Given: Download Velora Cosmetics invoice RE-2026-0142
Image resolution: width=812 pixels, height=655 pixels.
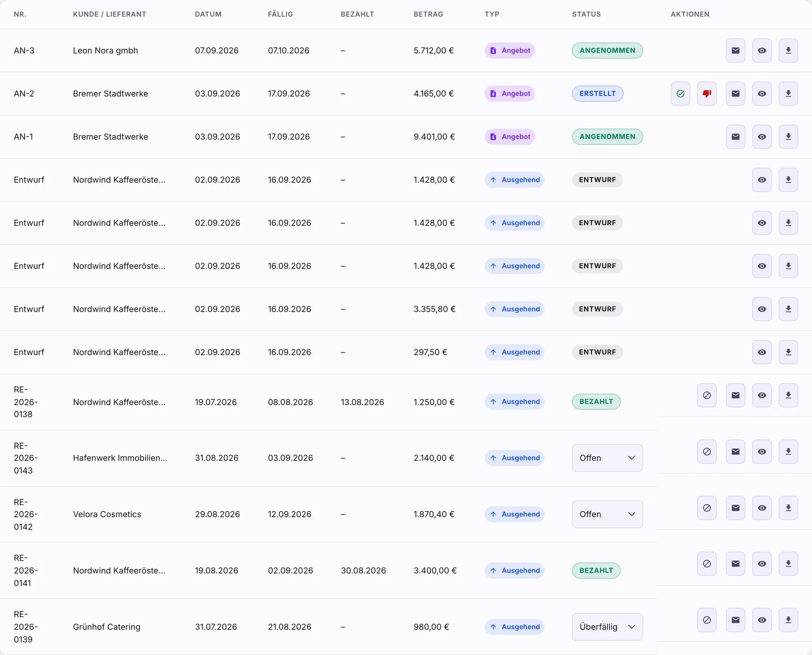Looking at the screenshot, I should click(788, 508).
